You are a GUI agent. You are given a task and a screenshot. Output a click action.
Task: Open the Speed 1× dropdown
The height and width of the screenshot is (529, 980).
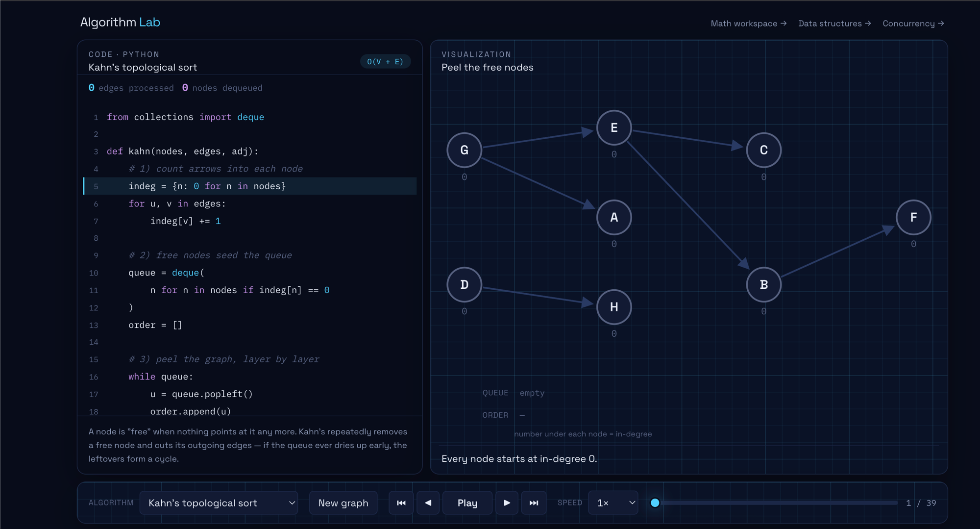click(613, 503)
